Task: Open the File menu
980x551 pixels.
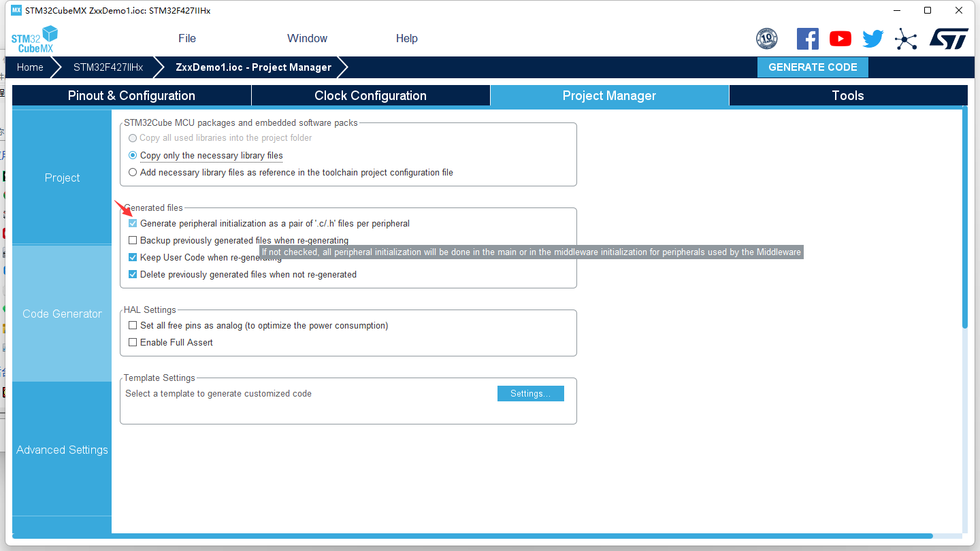Action: click(x=187, y=38)
